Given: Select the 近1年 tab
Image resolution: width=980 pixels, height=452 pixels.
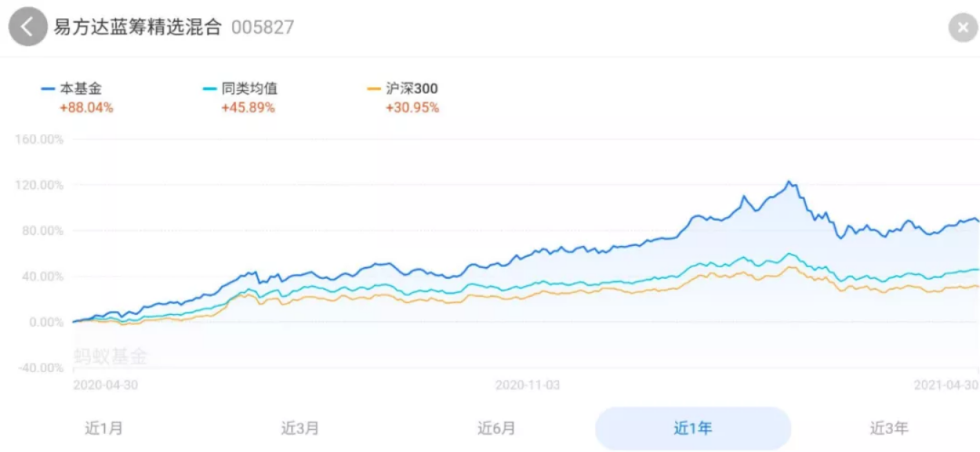Looking at the screenshot, I should pos(692,428).
